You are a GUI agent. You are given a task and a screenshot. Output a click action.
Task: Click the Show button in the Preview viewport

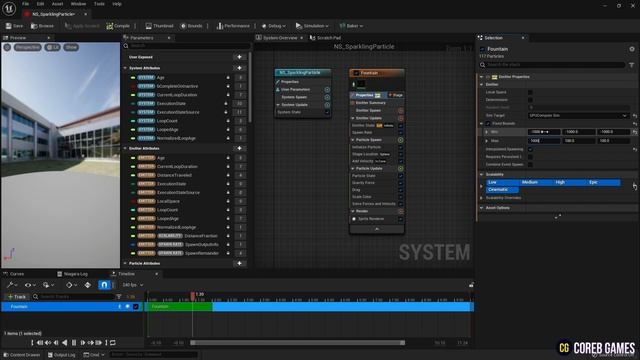[71, 47]
